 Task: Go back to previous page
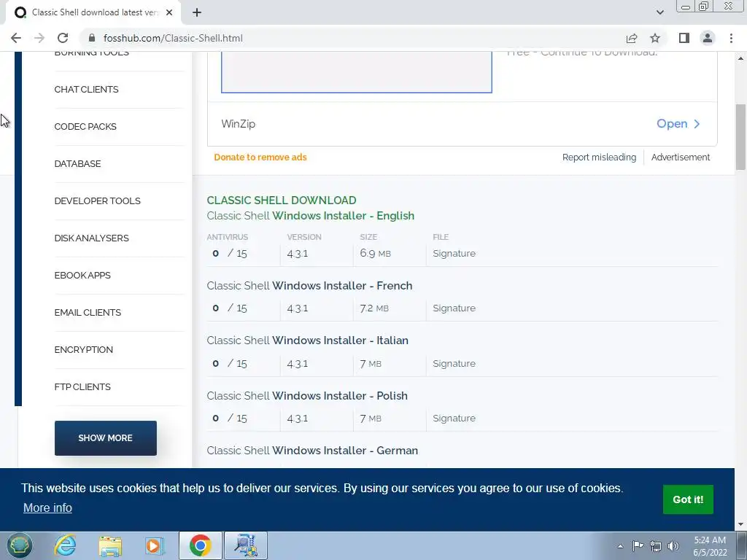(x=16, y=38)
